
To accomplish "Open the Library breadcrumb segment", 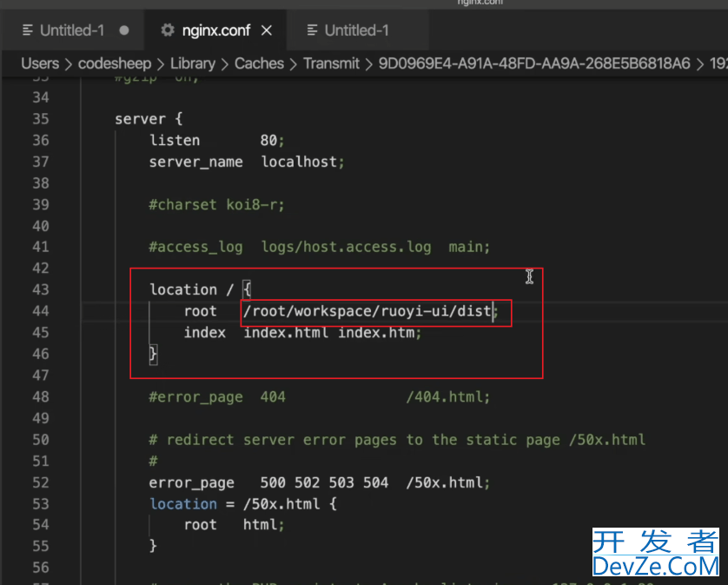I will coord(193,63).
